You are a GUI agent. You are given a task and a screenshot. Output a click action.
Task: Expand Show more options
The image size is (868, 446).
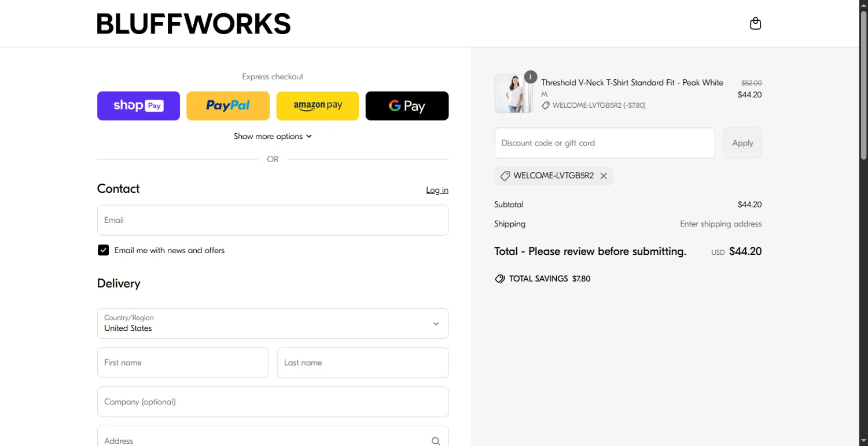coord(273,136)
